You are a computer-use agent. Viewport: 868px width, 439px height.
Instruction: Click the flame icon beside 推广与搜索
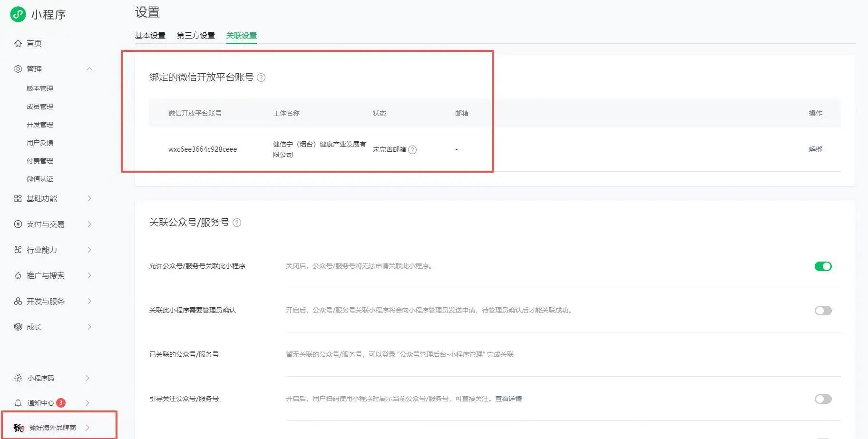(18, 275)
